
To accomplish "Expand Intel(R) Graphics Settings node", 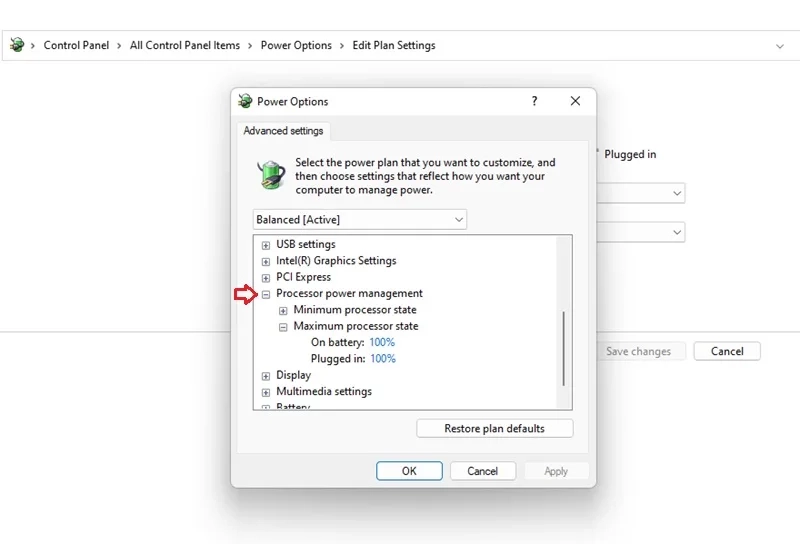I will coord(266,261).
